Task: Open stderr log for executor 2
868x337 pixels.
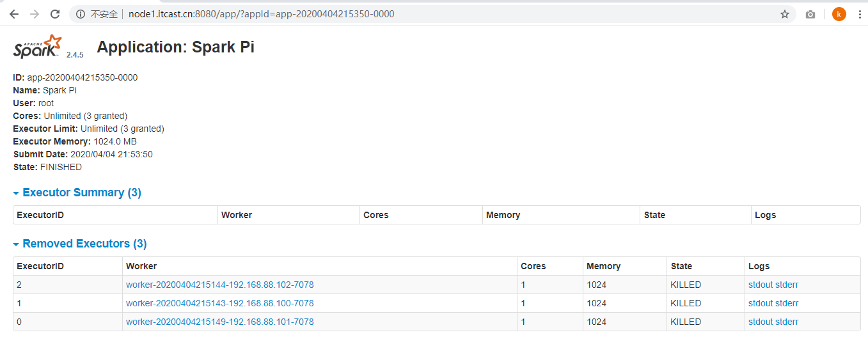Action: tap(787, 285)
